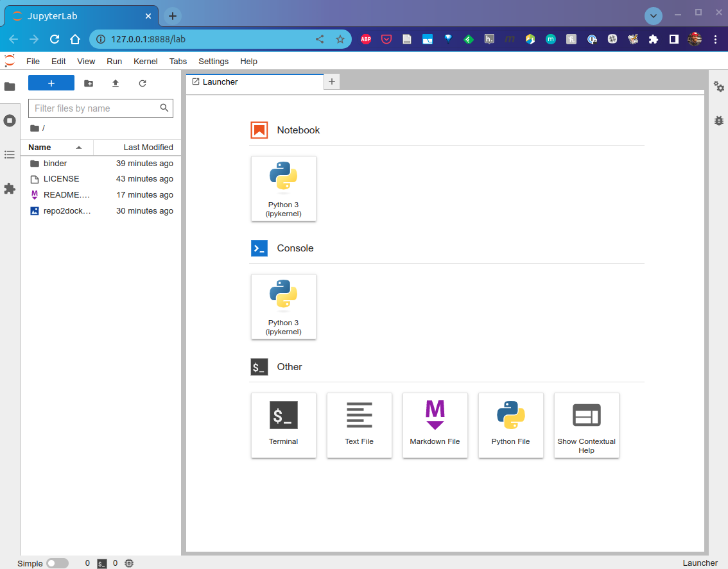Viewport: 728px width, 569px height.
Task: Click the root folder breadcrumb icon
Action: (x=35, y=128)
